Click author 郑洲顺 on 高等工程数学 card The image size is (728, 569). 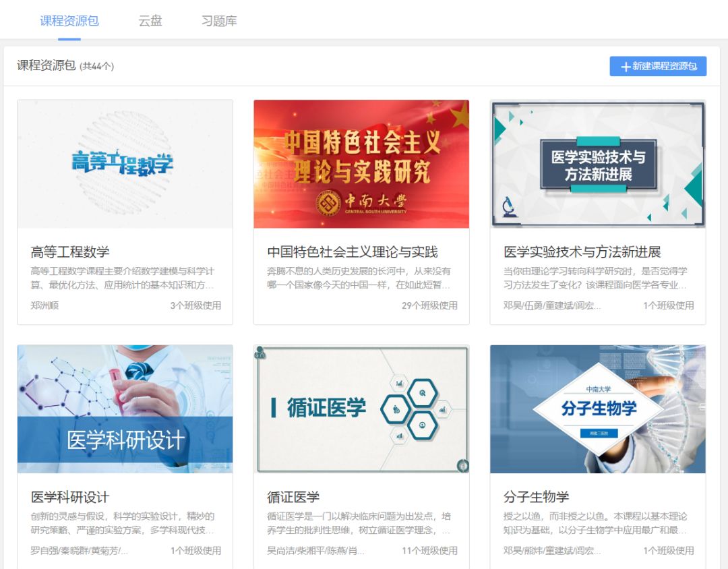click(44, 305)
